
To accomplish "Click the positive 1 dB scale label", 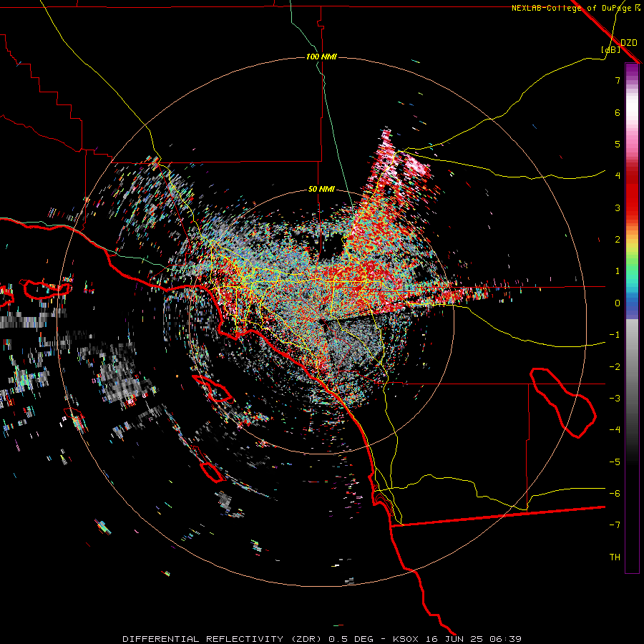I will pos(618,271).
